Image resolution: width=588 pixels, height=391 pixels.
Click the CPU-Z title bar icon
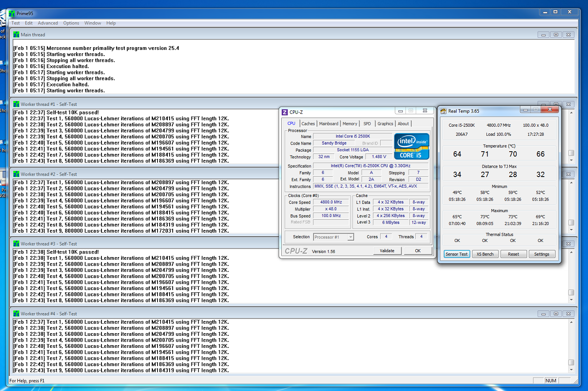[285, 112]
